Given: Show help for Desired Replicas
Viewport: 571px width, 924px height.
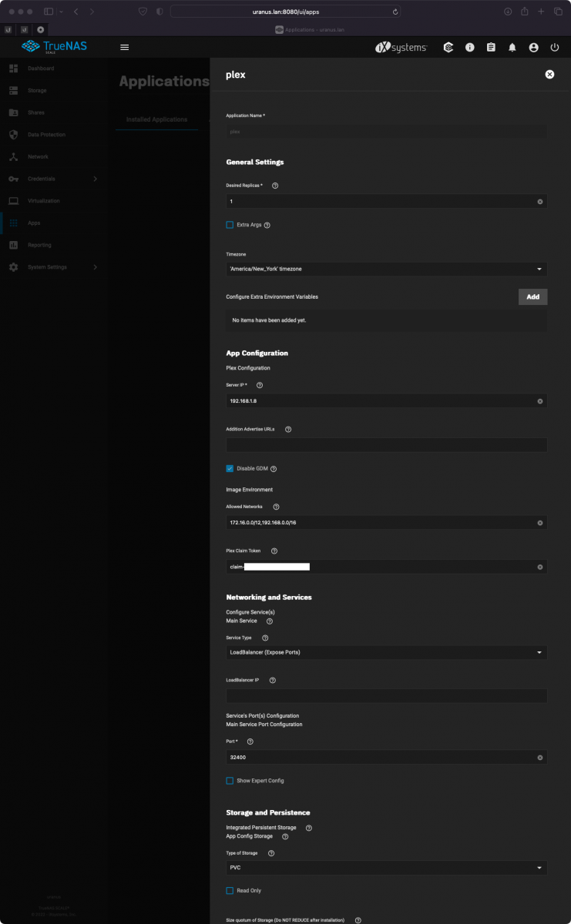Looking at the screenshot, I should (275, 186).
